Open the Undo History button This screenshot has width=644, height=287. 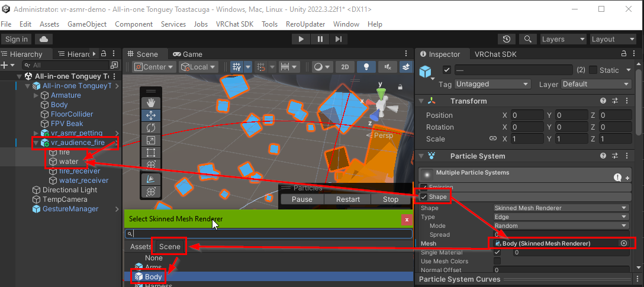(x=507, y=39)
